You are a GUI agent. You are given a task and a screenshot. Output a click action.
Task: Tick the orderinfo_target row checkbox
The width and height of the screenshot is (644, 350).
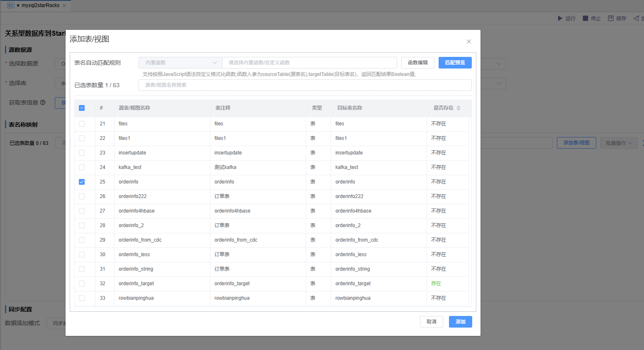[82, 284]
